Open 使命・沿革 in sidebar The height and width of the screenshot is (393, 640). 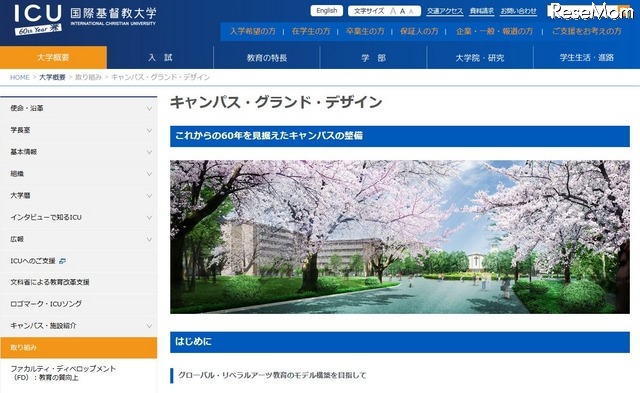[27, 108]
